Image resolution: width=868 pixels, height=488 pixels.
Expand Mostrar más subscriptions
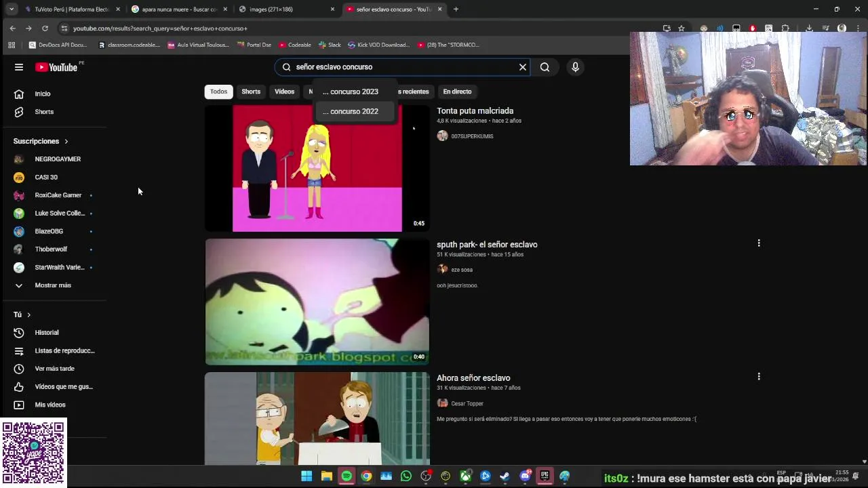pos(53,285)
